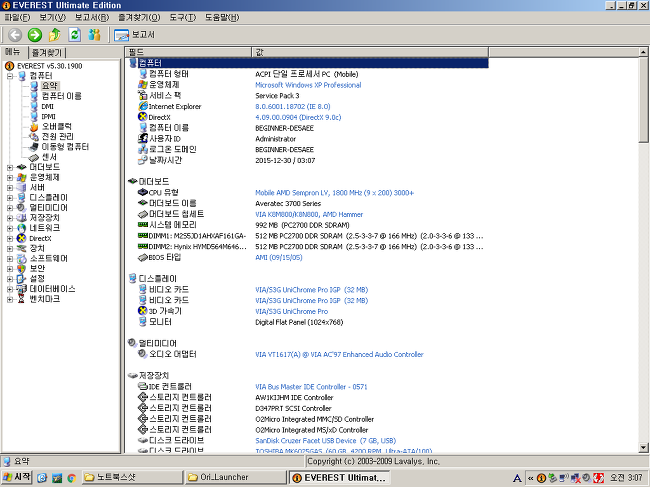Click the 오버클럭 flame icon
Viewport: 650px width, 487px height.
[34, 127]
